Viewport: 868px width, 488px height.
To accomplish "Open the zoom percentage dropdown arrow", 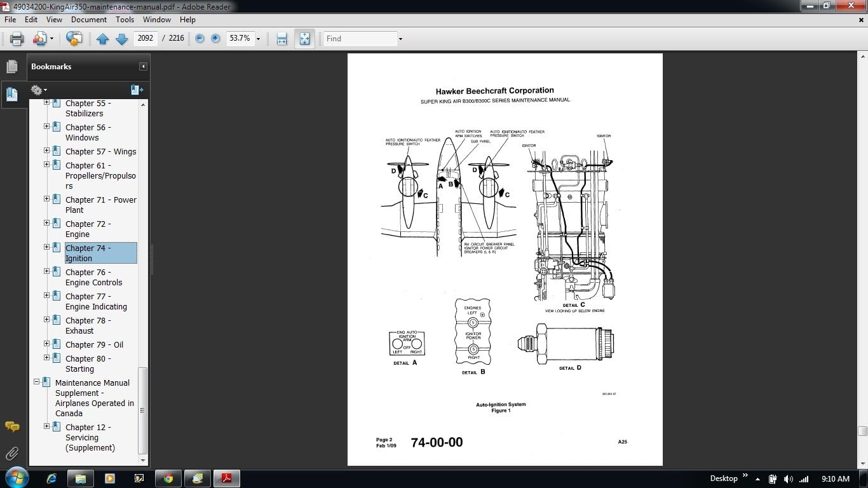I will [x=258, y=39].
